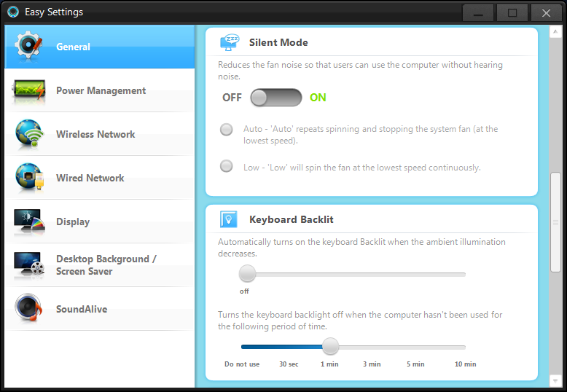Click the Silent Mode monitor icon
The image size is (567, 392).
pos(230,42)
